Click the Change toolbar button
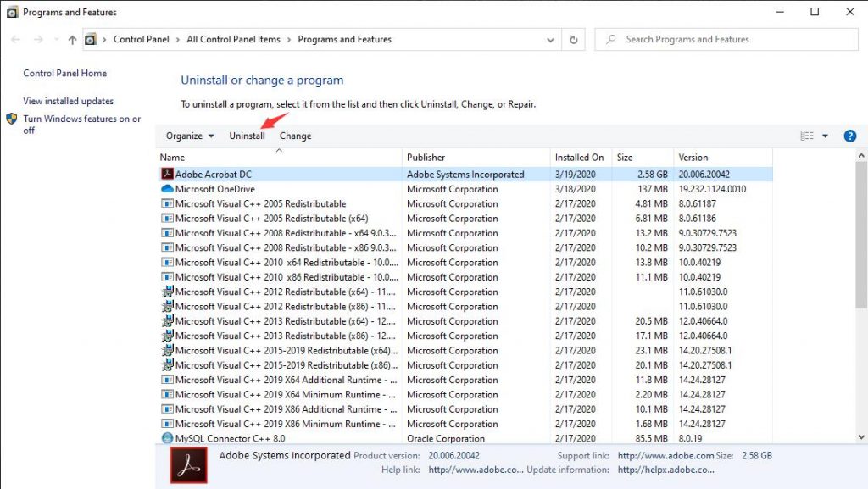 click(x=296, y=136)
